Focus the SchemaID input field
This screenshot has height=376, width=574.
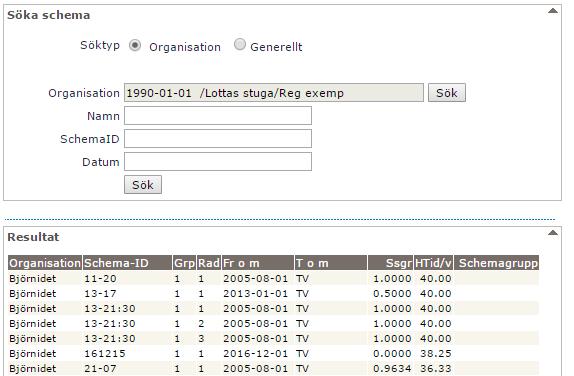click(x=218, y=139)
